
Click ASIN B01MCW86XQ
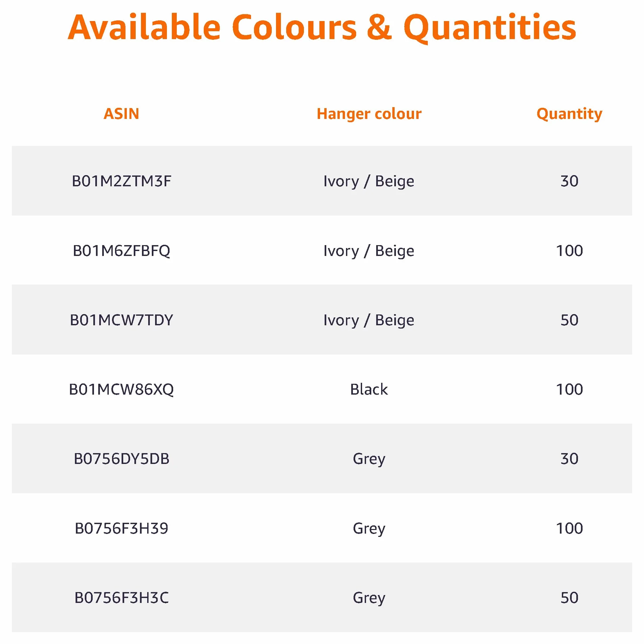[121, 389]
